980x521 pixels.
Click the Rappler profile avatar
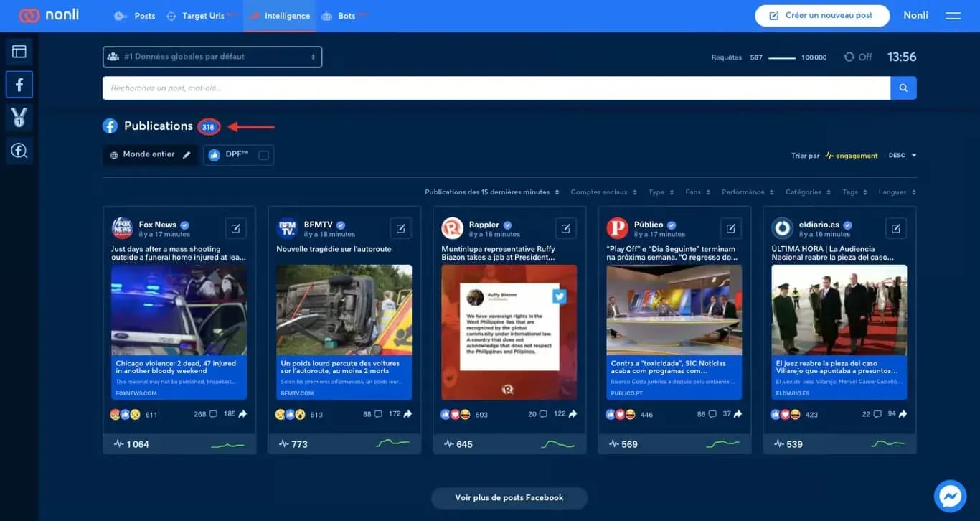pyautogui.click(x=452, y=228)
